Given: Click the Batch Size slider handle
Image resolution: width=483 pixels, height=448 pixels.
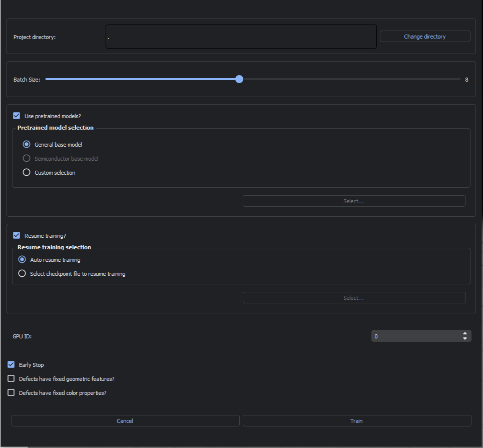Looking at the screenshot, I should point(239,79).
